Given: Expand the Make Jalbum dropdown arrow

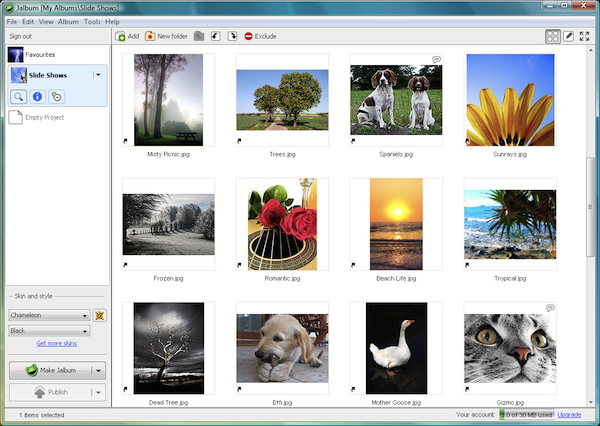Looking at the screenshot, I should [100, 370].
